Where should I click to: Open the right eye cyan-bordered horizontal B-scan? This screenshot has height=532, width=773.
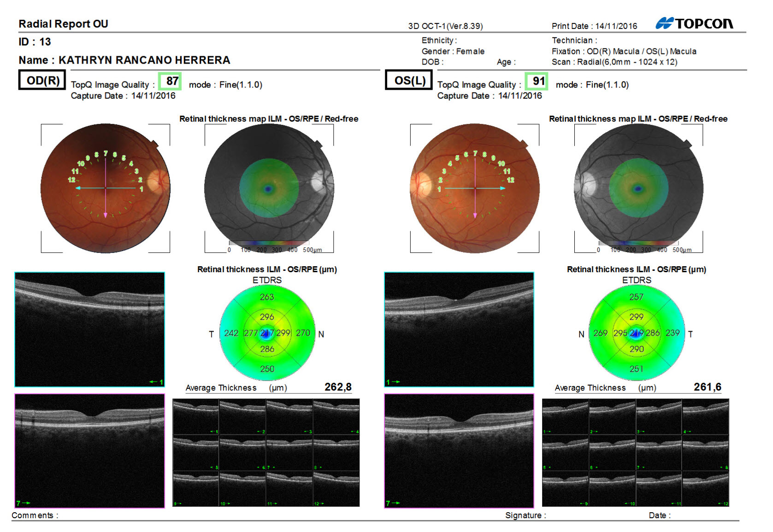coord(89,329)
